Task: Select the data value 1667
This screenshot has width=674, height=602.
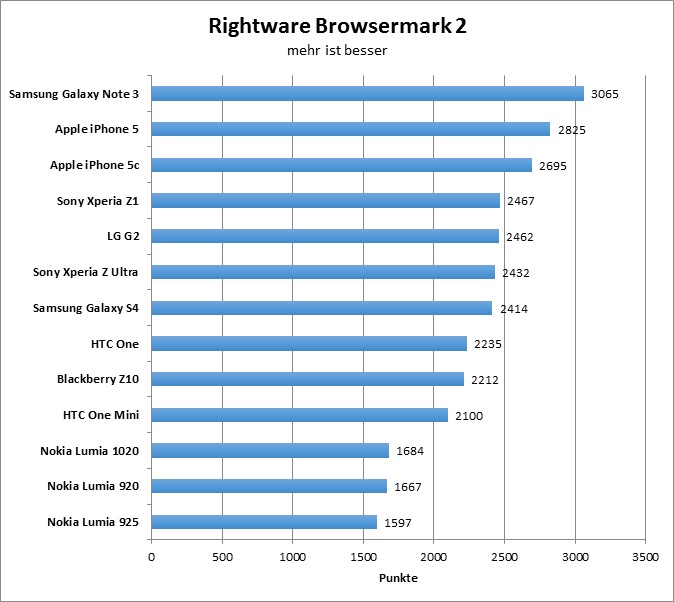Action: [408, 487]
